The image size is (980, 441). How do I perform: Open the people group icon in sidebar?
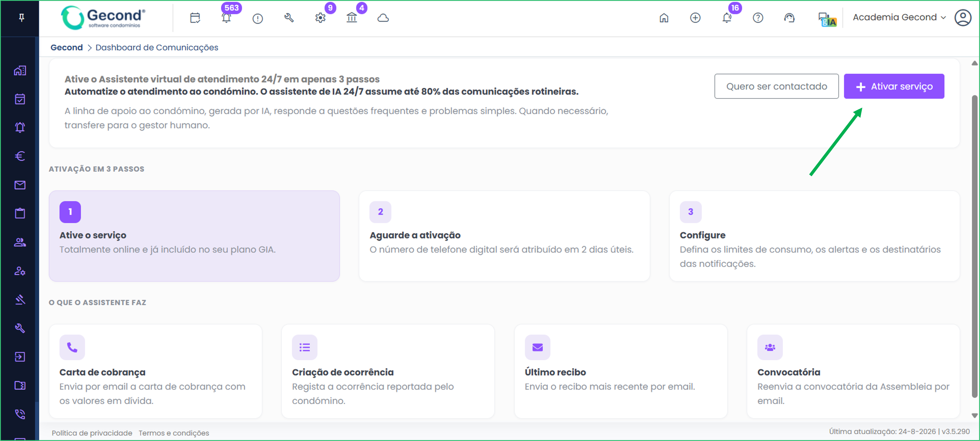[20, 242]
